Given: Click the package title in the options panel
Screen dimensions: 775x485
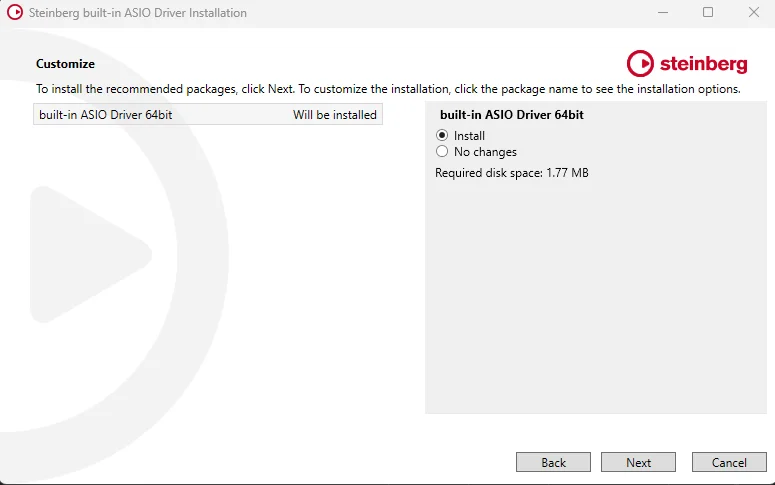Looking at the screenshot, I should (x=511, y=115).
